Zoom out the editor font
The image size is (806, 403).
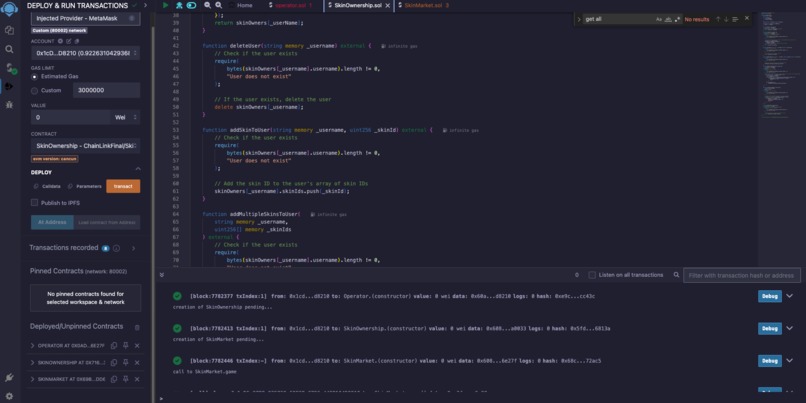pos(207,5)
